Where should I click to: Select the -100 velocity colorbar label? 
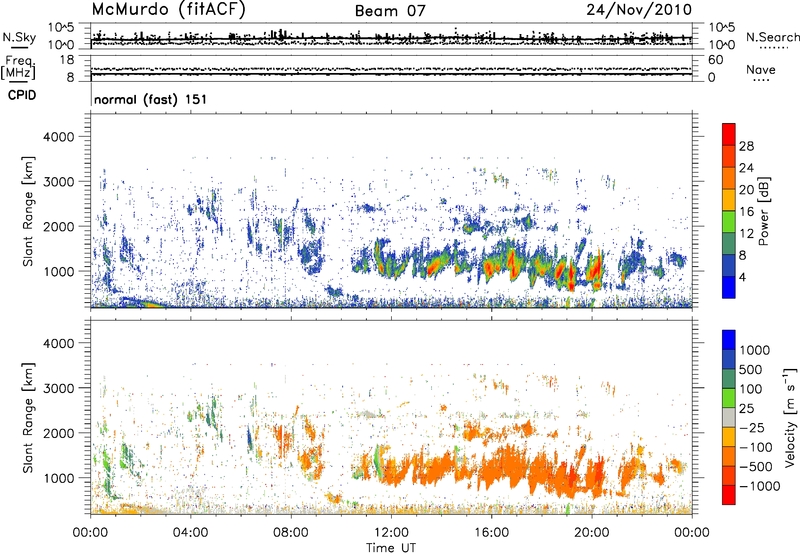click(756, 447)
